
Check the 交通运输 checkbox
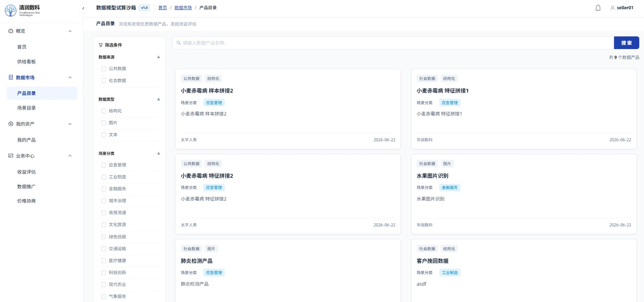(104, 249)
